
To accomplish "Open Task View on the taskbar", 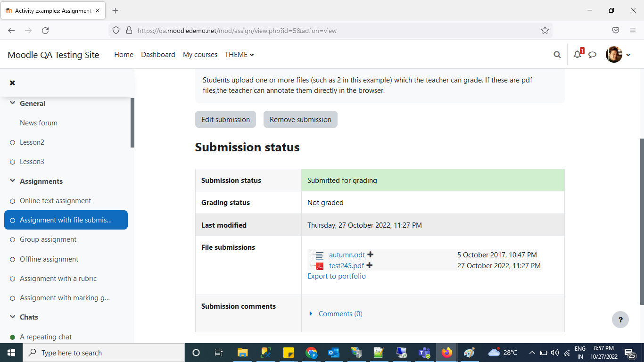I will [219, 353].
